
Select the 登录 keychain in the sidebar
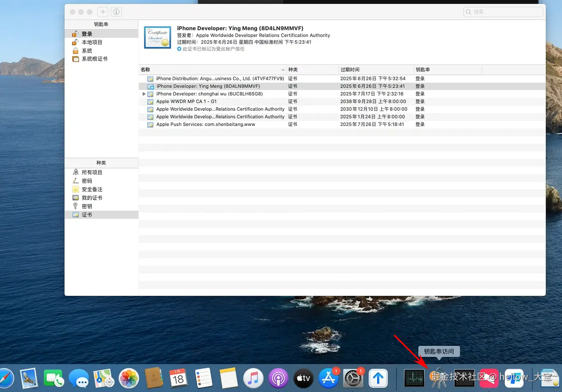coord(87,34)
